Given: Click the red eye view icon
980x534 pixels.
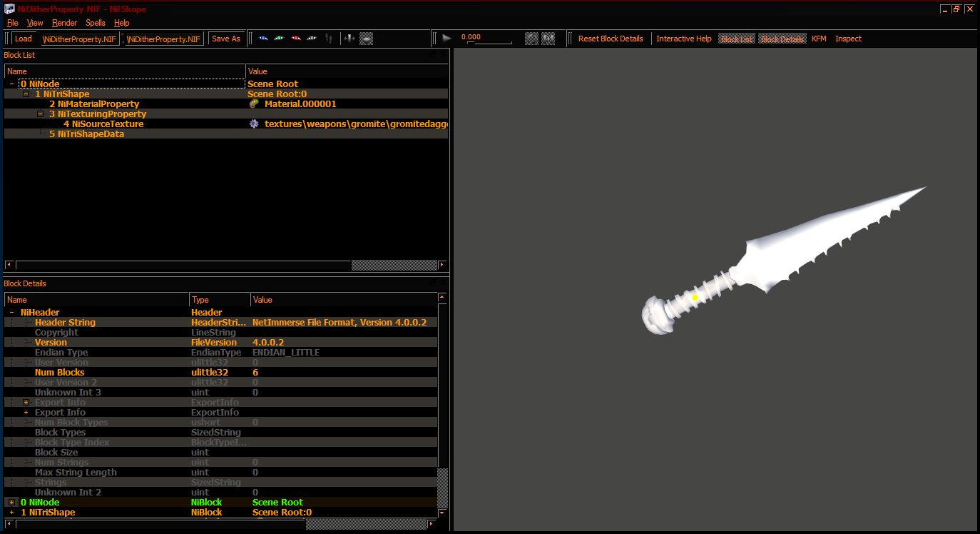Looking at the screenshot, I should [x=296, y=39].
